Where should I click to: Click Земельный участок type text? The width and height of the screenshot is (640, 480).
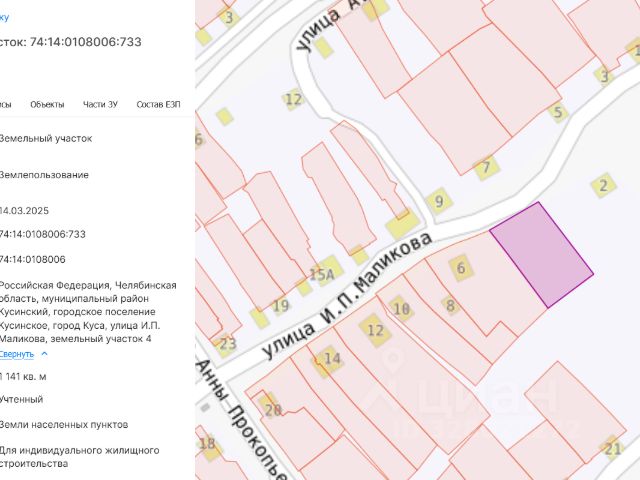click(46, 138)
